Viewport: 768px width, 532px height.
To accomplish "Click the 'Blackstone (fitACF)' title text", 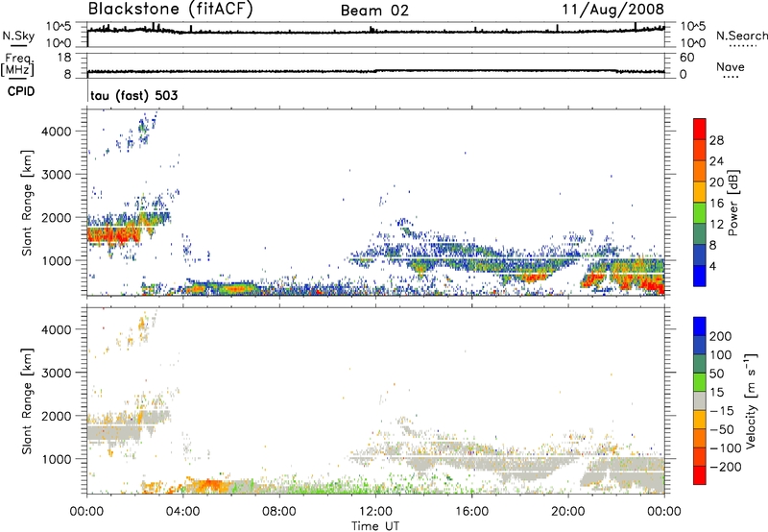I will (171, 10).
